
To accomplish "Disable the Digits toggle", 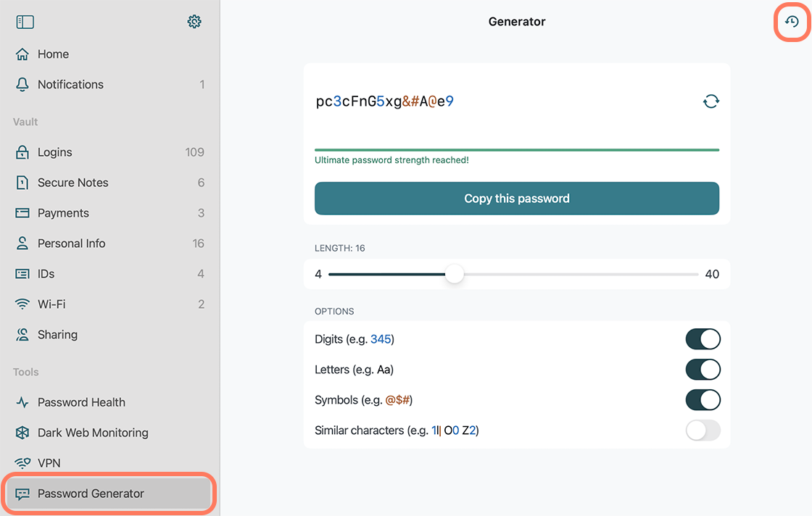I will (x=703, y=339).
